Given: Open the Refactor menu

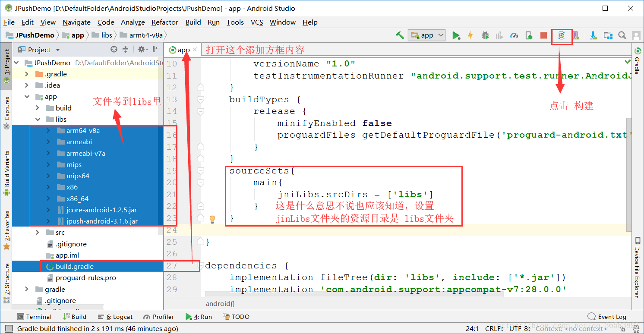Looking at the screenshot, I should (x=164, y=22).
